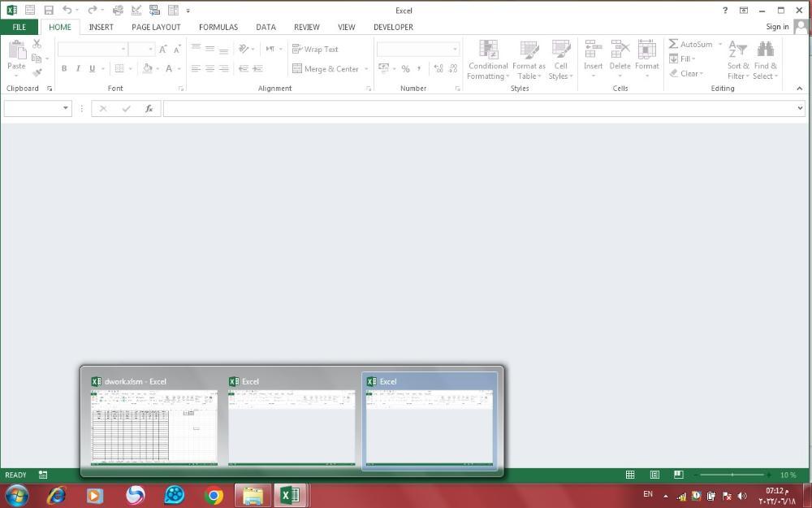Click the macro recording icon in status bar
Screen dimensions: 812x508
coord(43,475)
